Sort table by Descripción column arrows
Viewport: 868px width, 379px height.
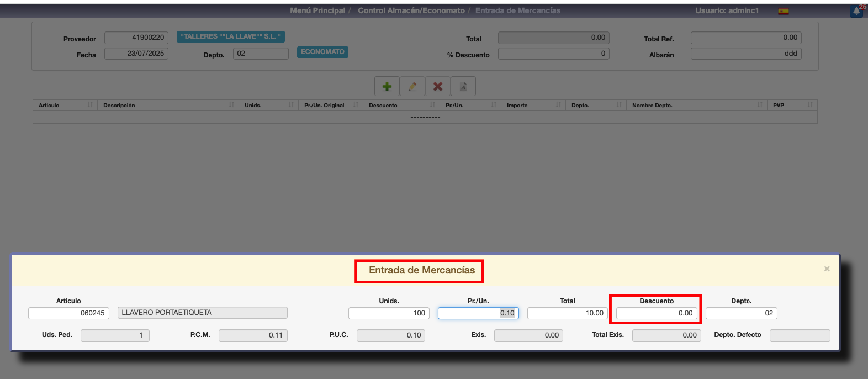pyautogui.click(x=231, y=105)
